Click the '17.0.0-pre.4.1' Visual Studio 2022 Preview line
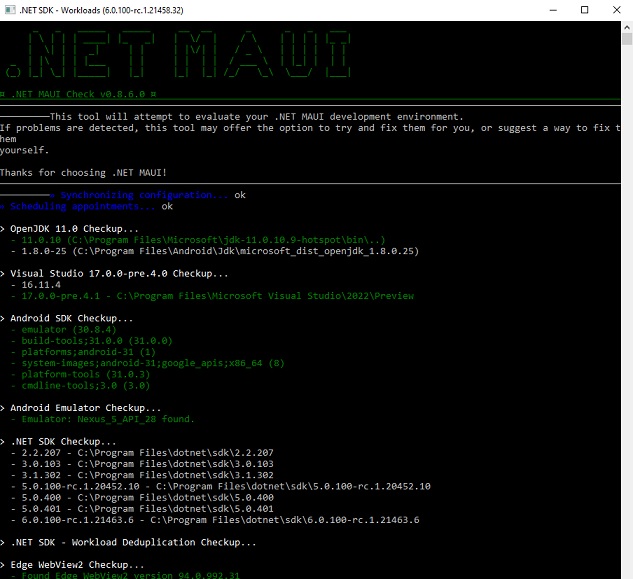633x579 pixels. coord(212,296)
